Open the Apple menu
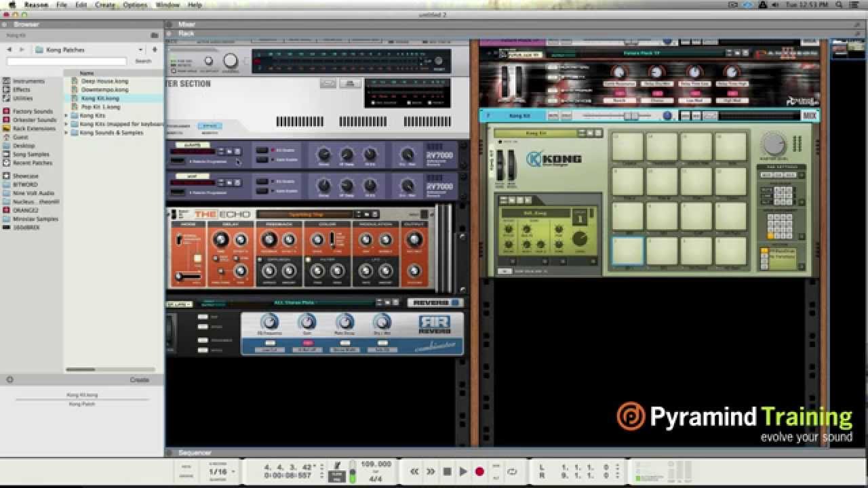Image resolution: width=868 pixels, height=488 pixels. pos(12,5)
